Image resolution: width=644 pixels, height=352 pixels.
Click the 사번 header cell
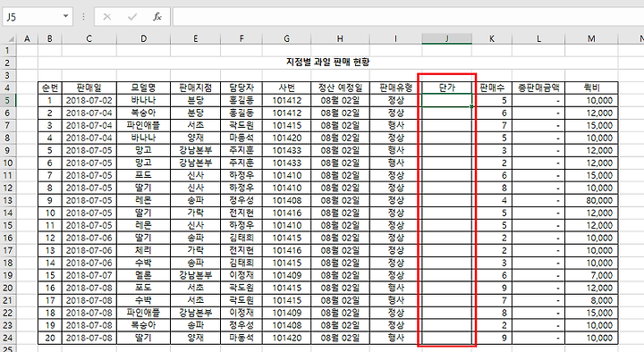287,88
